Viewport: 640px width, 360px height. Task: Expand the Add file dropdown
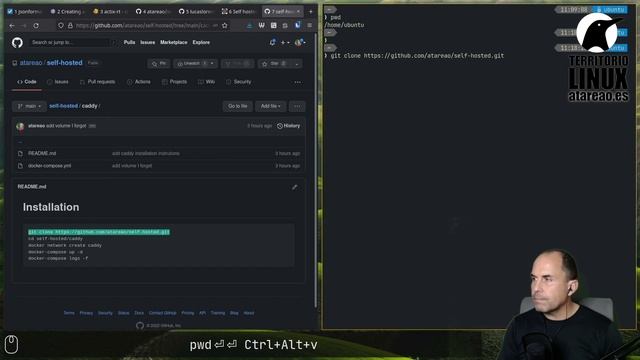click(x=271, y=106)
